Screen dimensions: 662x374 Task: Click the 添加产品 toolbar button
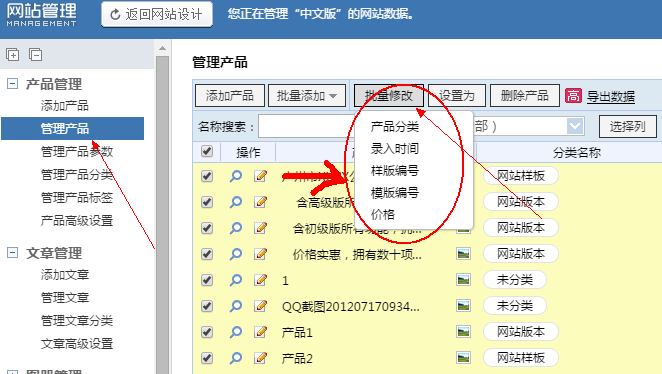pos(230,96)
